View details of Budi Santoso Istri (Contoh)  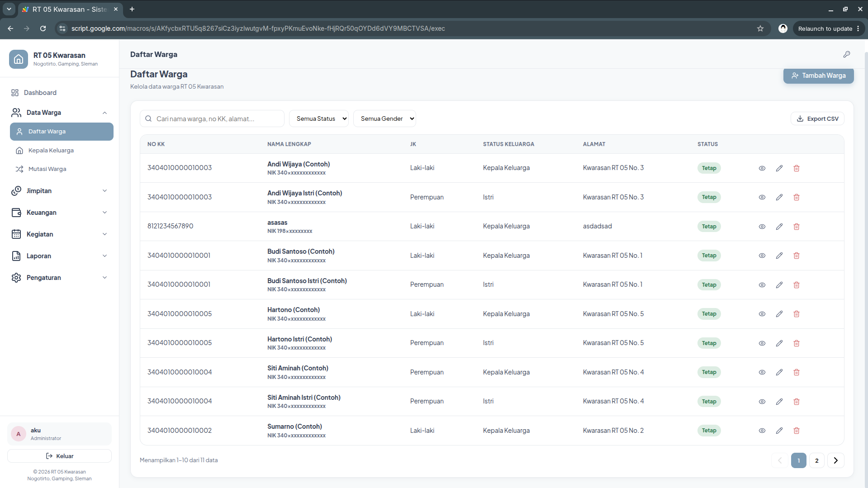pos(762,285)
